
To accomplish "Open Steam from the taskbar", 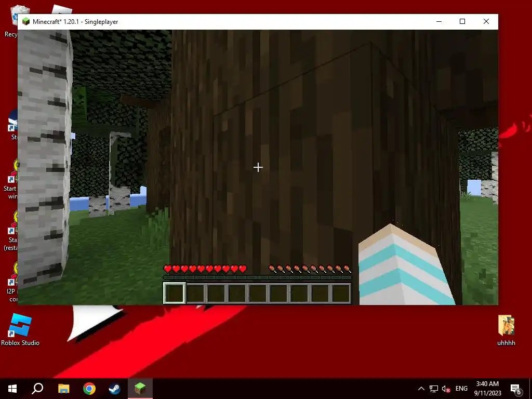I will click(115, 389).
